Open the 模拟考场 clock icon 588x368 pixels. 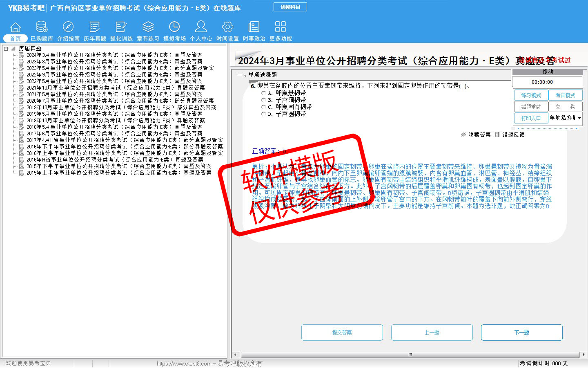coord(174,27)
